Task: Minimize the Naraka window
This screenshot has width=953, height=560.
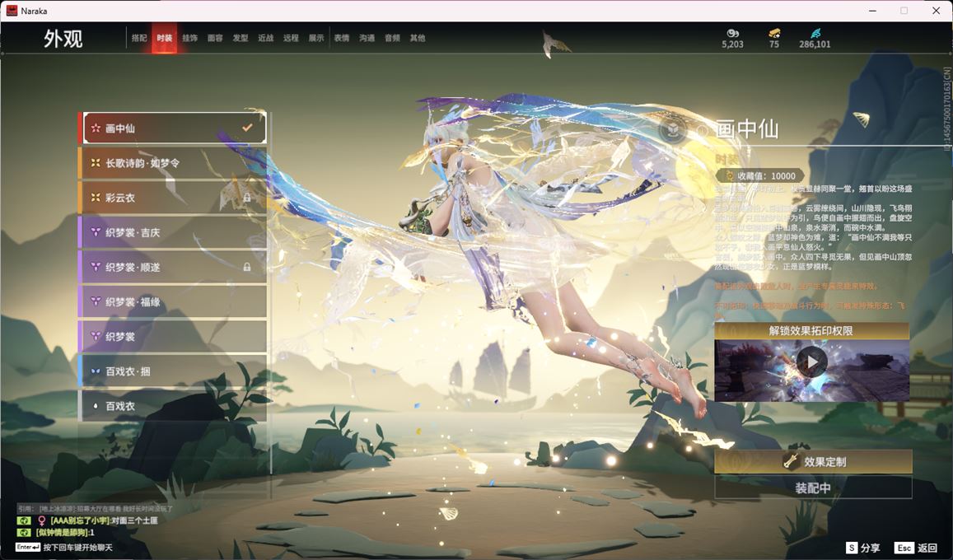Action: 873,11
